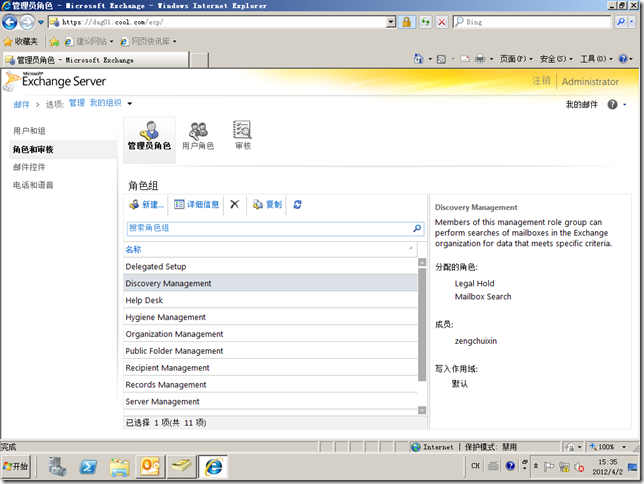Image resolution: width=644 pixels, height=484 pixels.
Task: Click the 注销 (Sign out) link
Action: pos(541,81)
